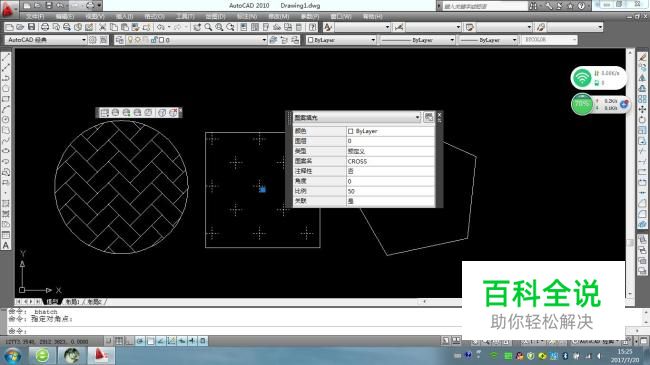Select the Circle tool in the draw toolbar
The image size is (650, 365).
tap(6, 88)
